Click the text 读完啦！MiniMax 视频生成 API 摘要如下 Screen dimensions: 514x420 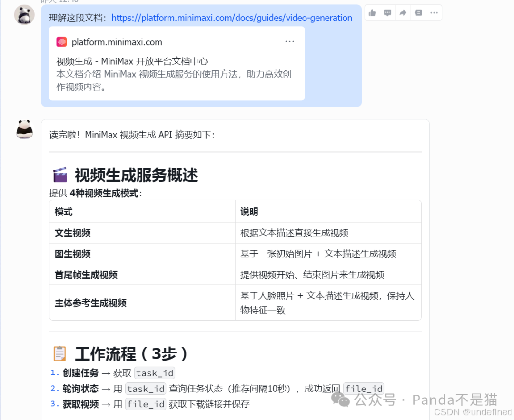point(132,135)
